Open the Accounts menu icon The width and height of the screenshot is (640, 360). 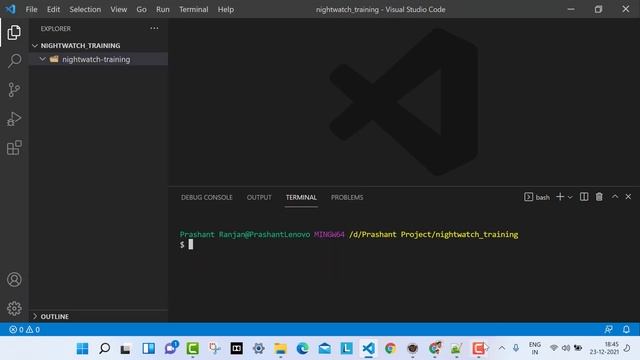[14, 280]
